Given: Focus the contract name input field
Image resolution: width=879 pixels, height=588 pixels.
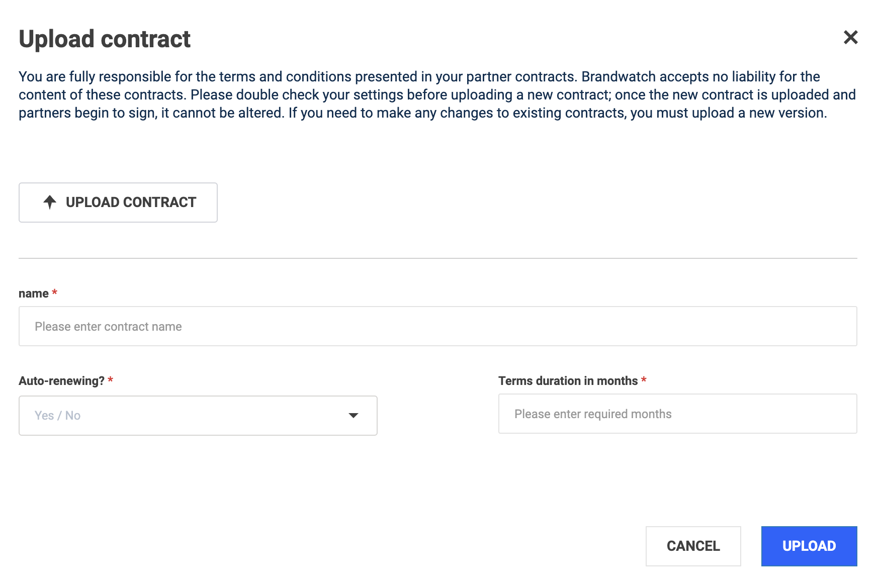Looking at the screenshot, I should coord(437,326).
